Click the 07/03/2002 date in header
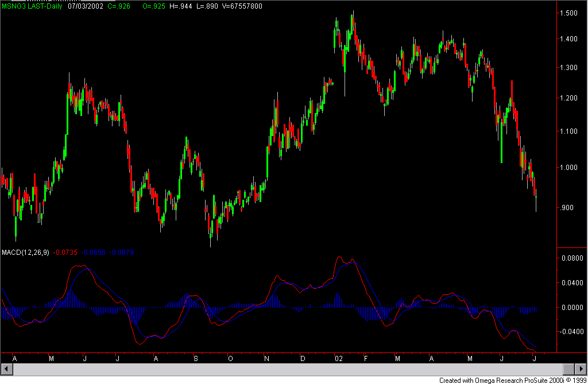Image resolution: width=588 pixels, height=384 pixels. pos(85,6)
